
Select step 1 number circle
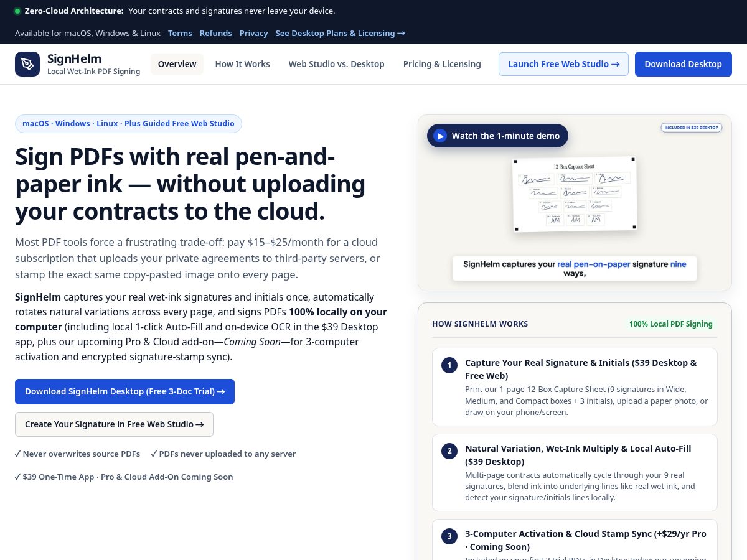pos(449,365)
